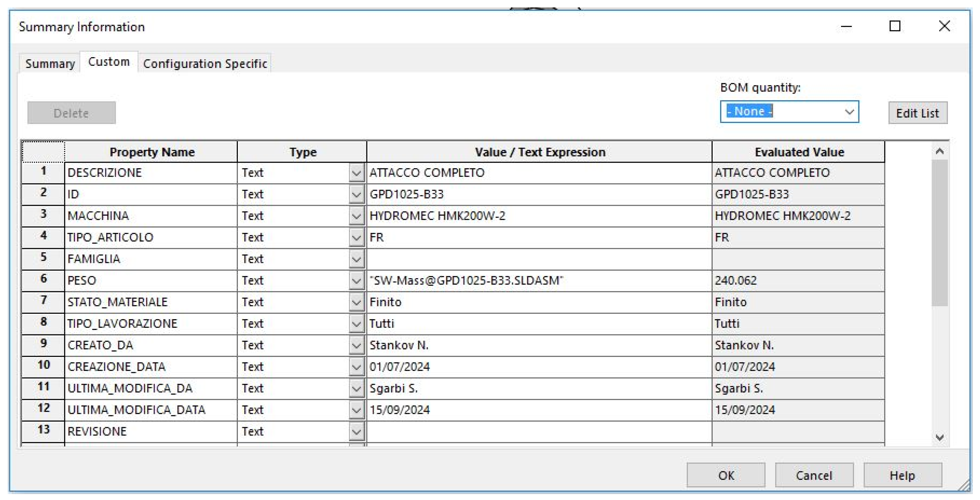Expand Type dropdown for DESCRIZIONE row
This screenshot has height=500, width=980.
(x=356, y=173)
